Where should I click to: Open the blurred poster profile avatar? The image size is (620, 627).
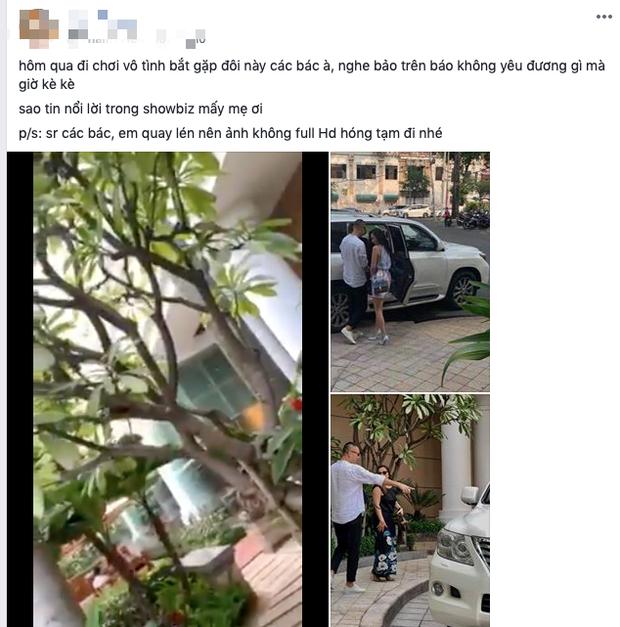(39, 28)
